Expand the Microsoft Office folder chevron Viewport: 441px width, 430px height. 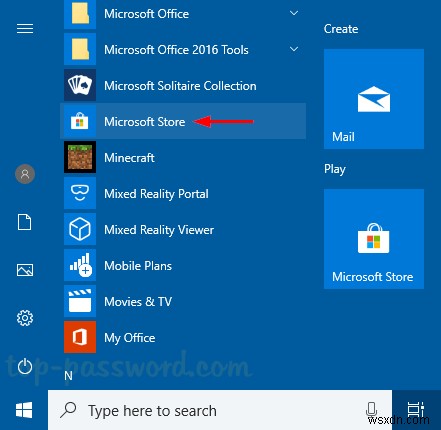294,13
